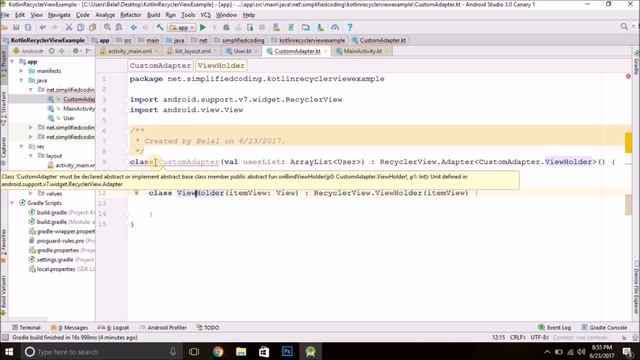Collapse the layout folder in project tree
Screen dimensions: 640x360
31,156
